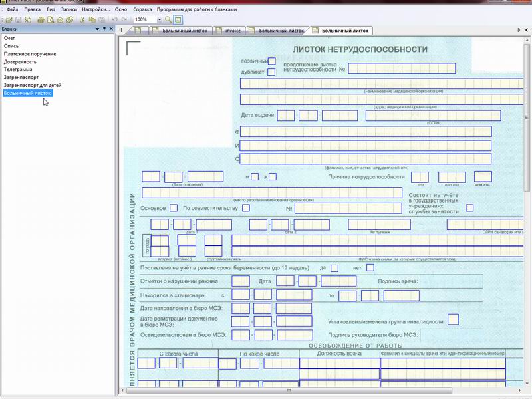532x399 pixels.
Task: Open the Настройки menu
Action: pyautogui.click(x=96, y=9)
